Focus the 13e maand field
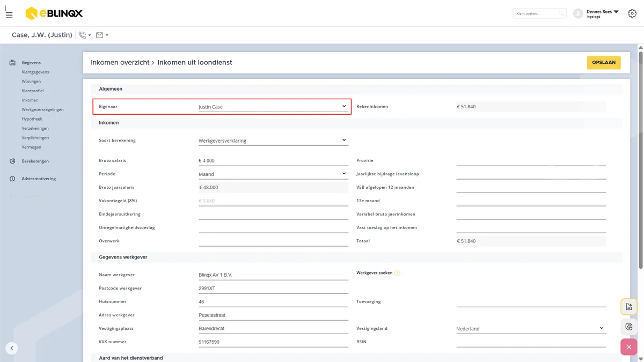The width and height of the screenshot is (644, 362). [531, 201]
